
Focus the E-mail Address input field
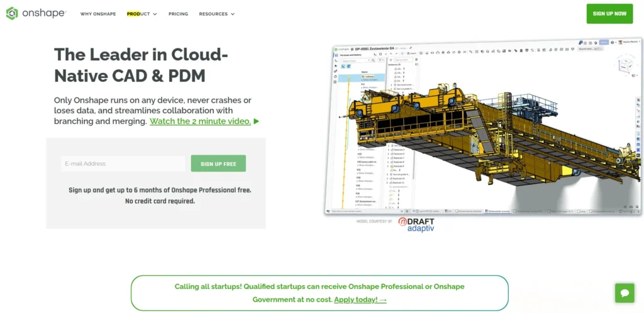(x=123, y=163)
